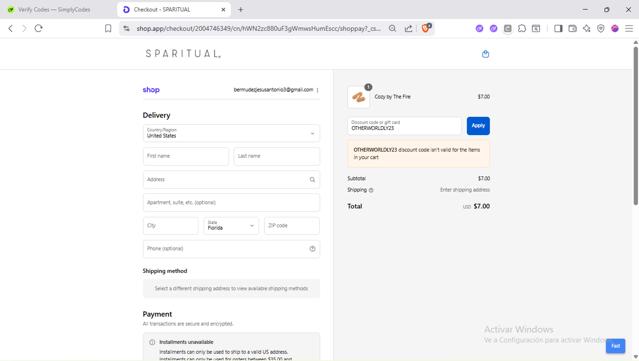Viewport: 639px width, 361px height.
Task: Share this page icon
Action: 408,28
